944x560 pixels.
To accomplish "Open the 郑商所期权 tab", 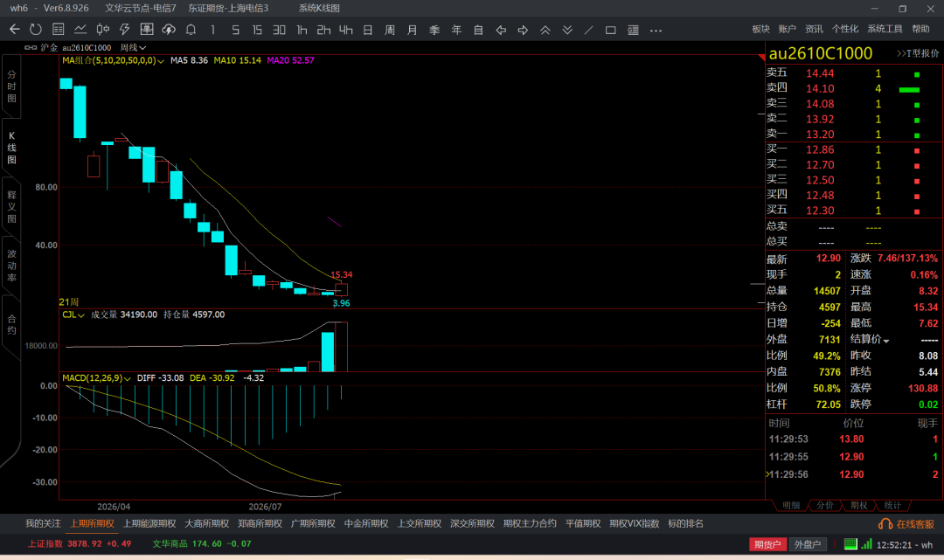I will coord(260,524).
